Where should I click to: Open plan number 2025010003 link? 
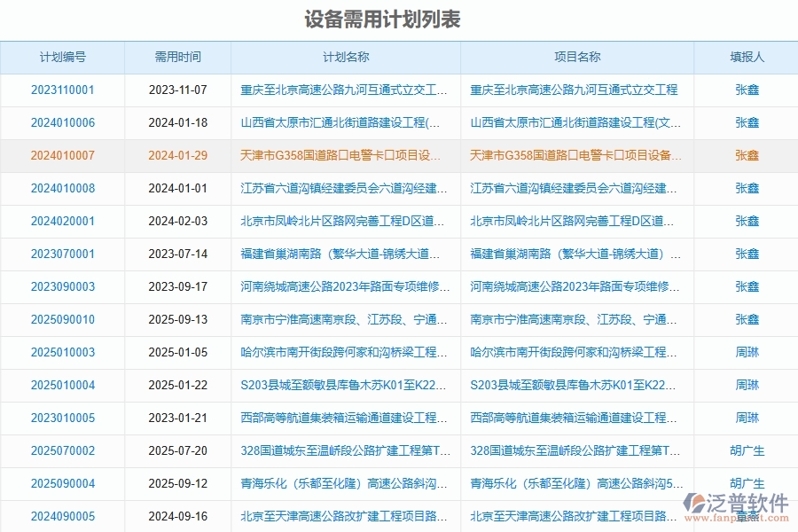(x=62, y=352)
